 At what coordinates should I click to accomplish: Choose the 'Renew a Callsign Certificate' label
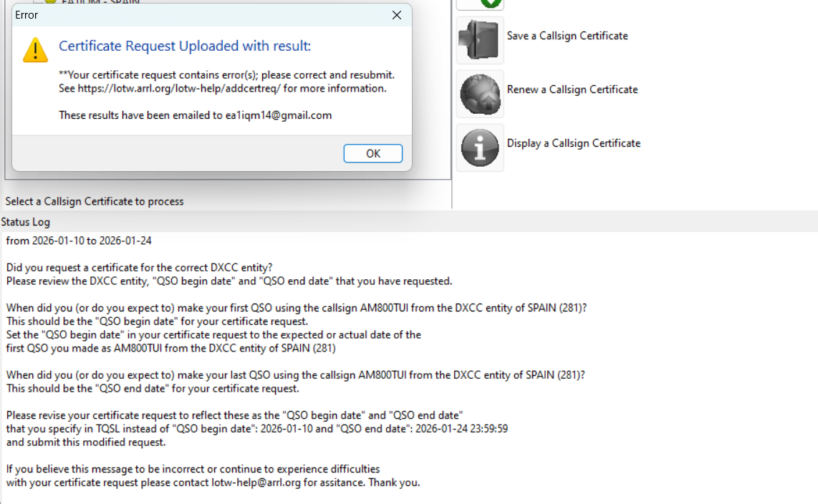pyautogui.click(x=572, y=89)
